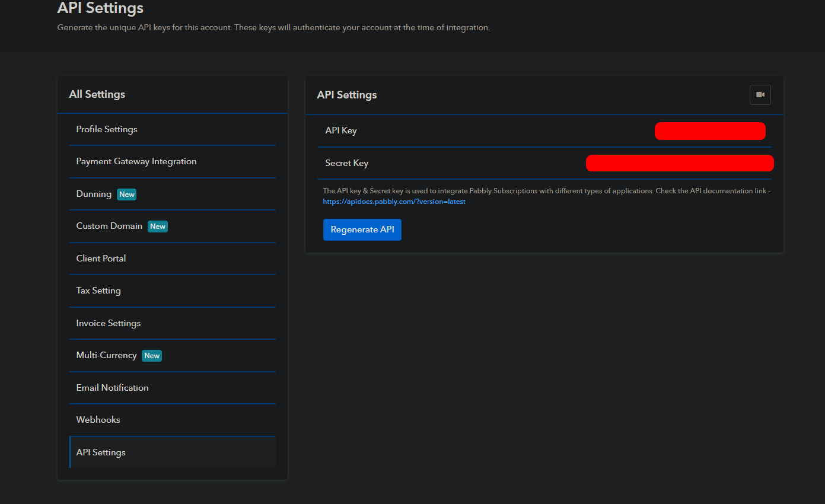Click the API Settings page title

100,8
